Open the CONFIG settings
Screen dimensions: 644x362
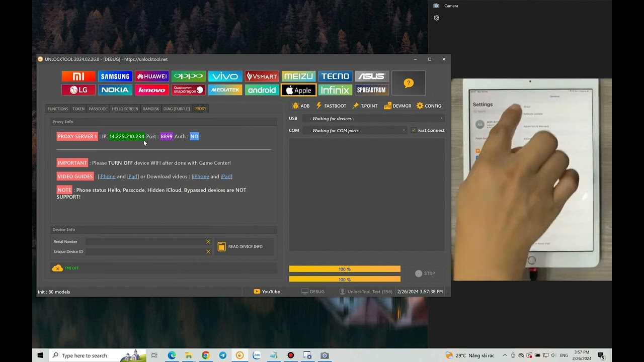click(429, 106)
